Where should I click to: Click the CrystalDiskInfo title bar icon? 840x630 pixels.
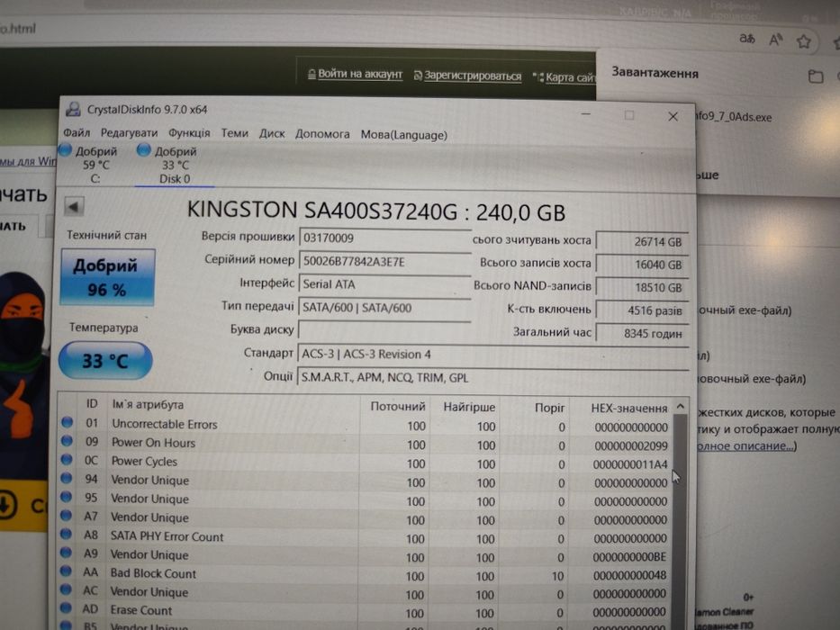coord(73,109)
